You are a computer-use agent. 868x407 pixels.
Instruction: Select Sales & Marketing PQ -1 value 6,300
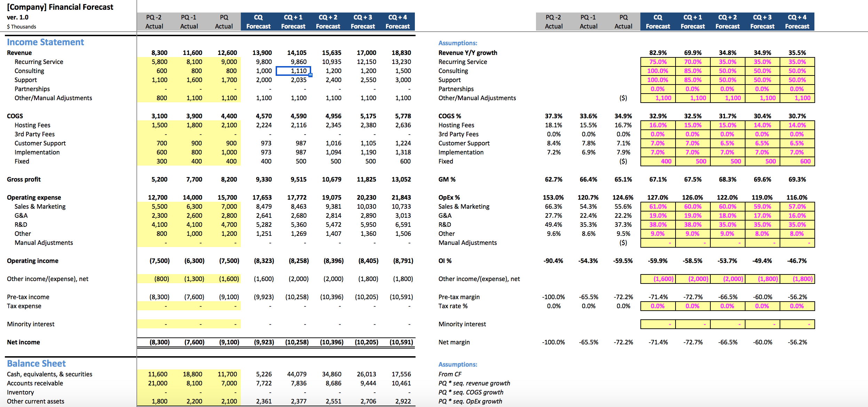click(x=194, y=207)
